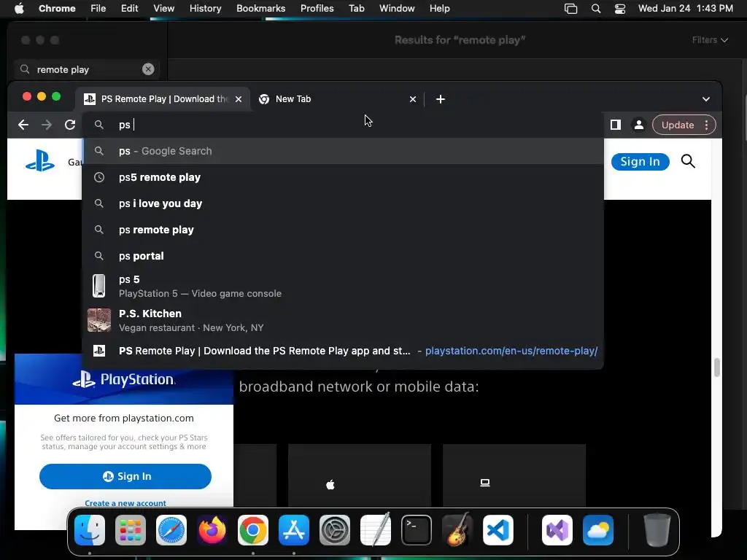Open the History menu
The width and height of the screenshot is (747, 560).
coord(205,8)
